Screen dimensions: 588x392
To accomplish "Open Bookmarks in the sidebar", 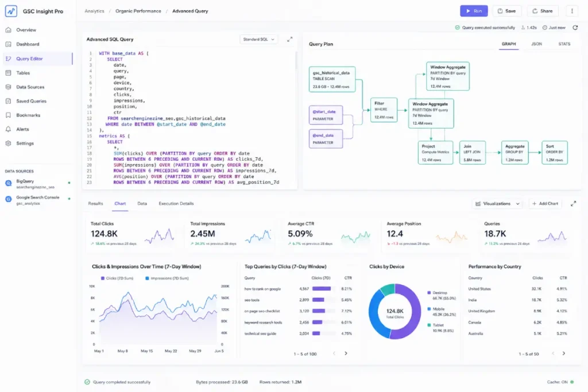I will [x=28, y=115].
